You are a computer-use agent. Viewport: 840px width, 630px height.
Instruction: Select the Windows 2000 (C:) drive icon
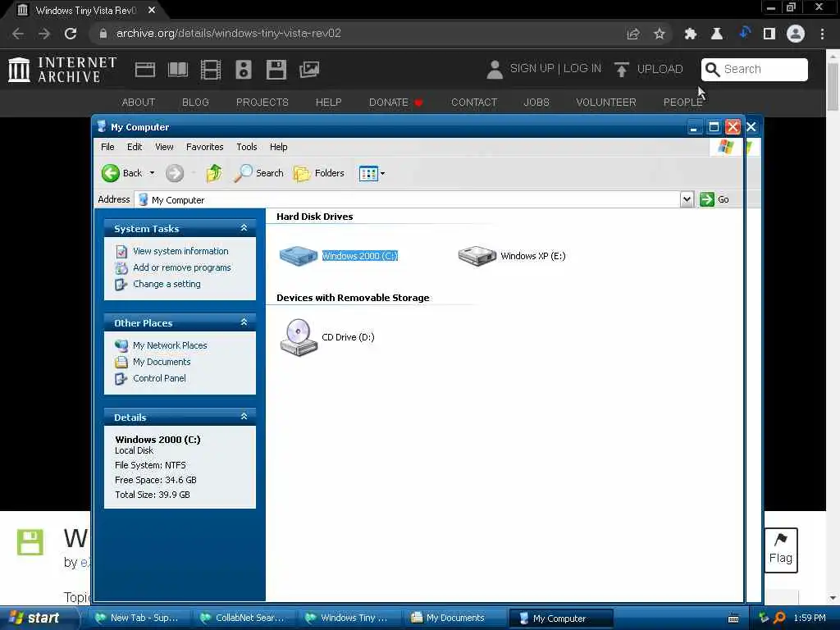tap(299, 256)
